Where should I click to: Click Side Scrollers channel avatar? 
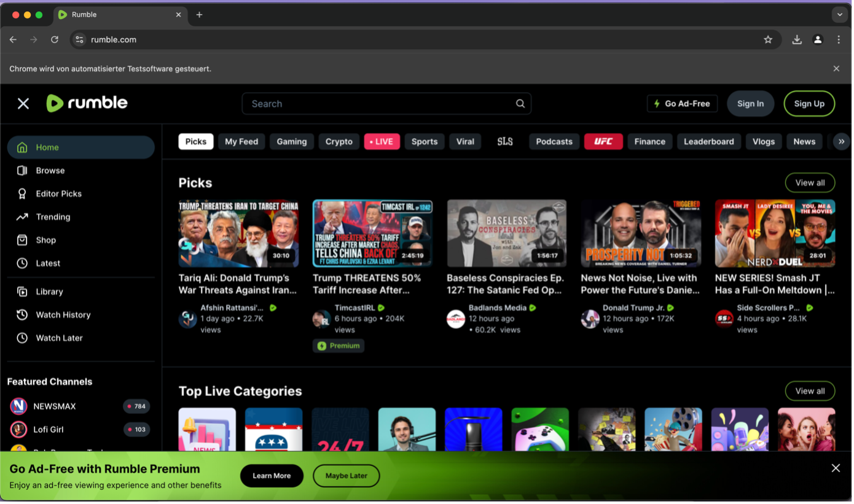(x=724, y=319)
